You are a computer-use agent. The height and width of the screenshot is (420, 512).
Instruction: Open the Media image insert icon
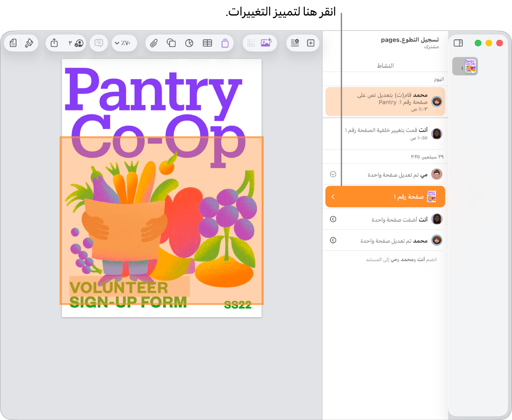tap(266, 43)
